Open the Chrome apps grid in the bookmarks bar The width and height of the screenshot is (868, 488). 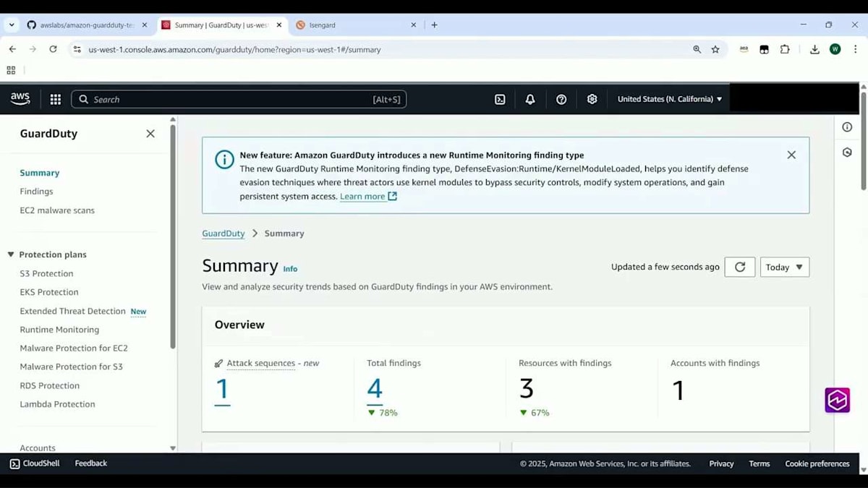(11, 70)
